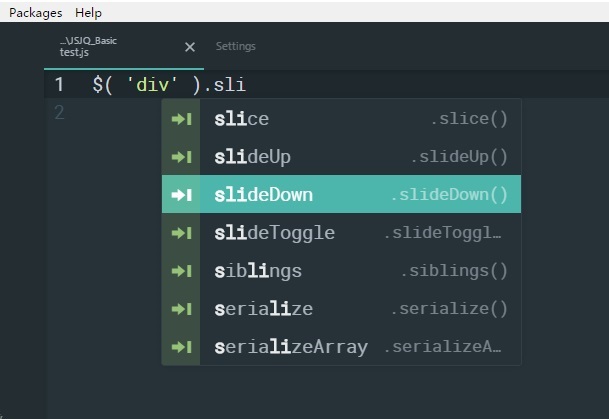This screenshot has height=419, width=609.
Task: Click line number 2 in gutter
Action: pos(59,113)
